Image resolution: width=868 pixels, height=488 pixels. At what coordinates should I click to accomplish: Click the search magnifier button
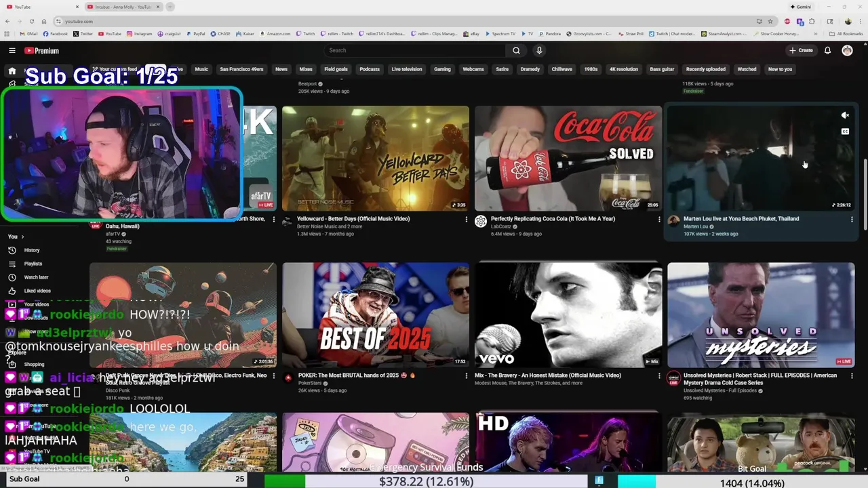point(516,50)
